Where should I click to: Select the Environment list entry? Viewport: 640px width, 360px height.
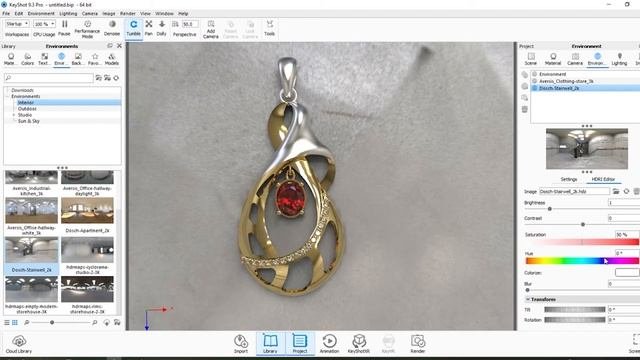pos(553,74)
